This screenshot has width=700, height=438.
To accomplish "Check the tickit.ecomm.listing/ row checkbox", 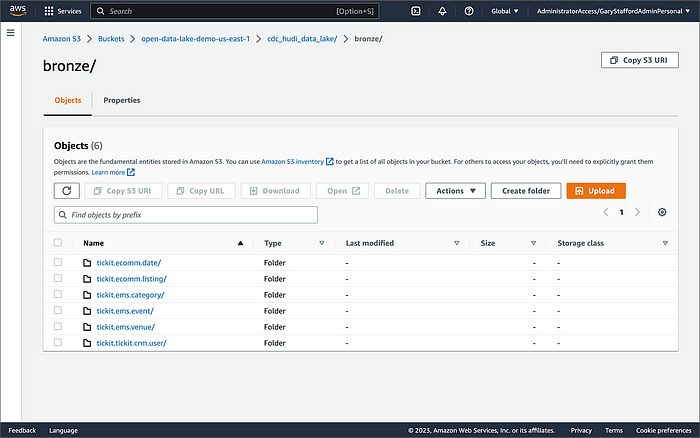I will tap(58, 278).
